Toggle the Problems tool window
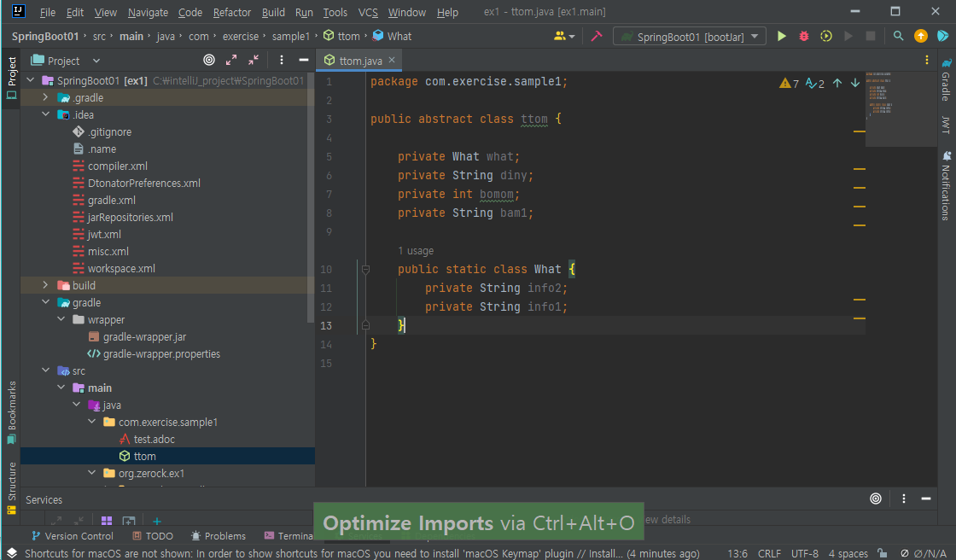 coord(218,535)
